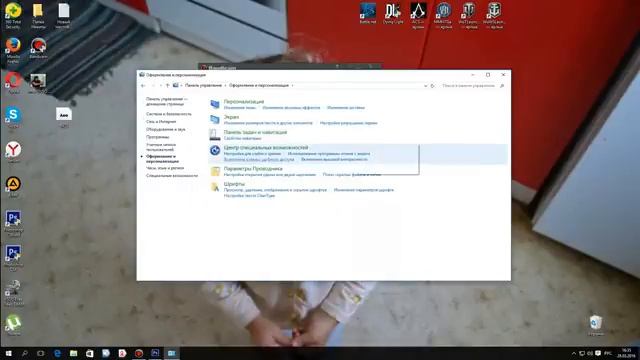640x360 pixels.
Task: Open Microsoft Edge from the taskbar
Action: pyautogui.click(x=57, y=353)
